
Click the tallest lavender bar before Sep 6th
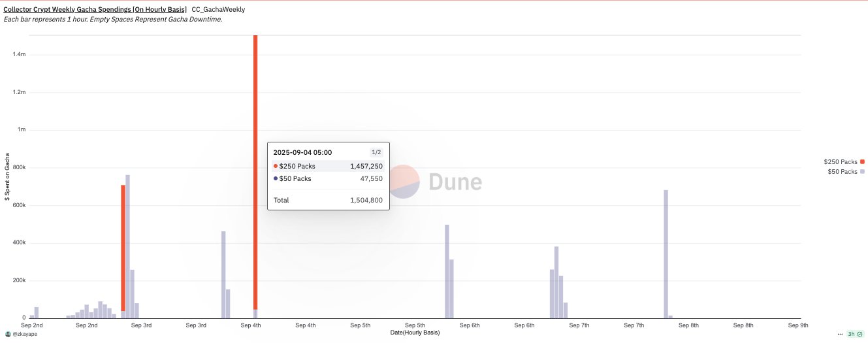click(447, 271)
